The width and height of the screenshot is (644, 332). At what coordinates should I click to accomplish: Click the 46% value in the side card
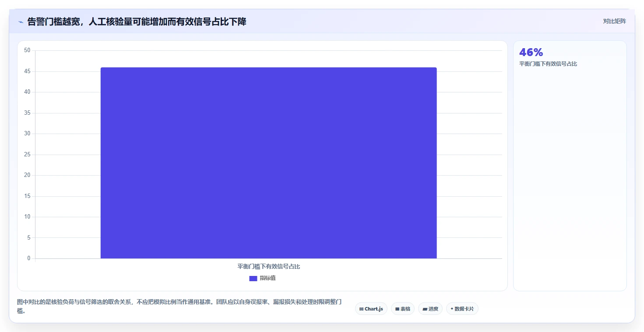[531, 52]
